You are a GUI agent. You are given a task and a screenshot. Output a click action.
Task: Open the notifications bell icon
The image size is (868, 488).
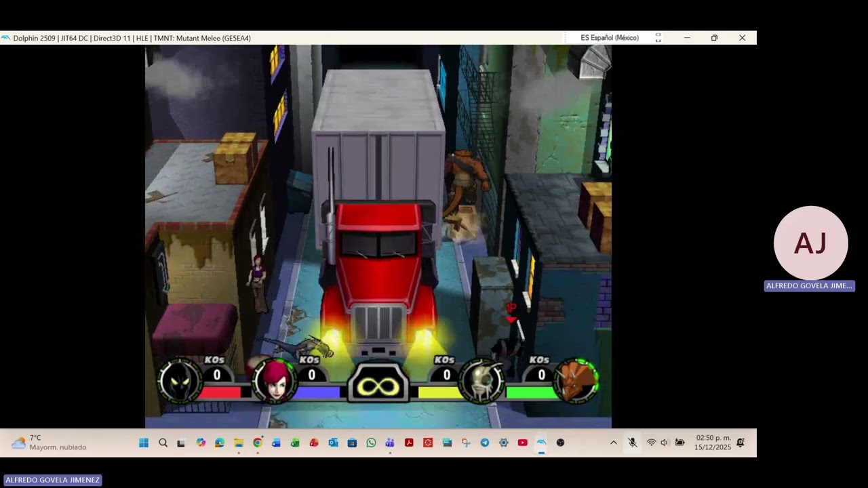[741, 443]
